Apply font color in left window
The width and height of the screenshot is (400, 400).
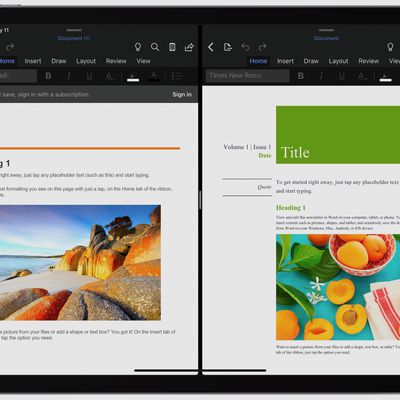(154, 76)
